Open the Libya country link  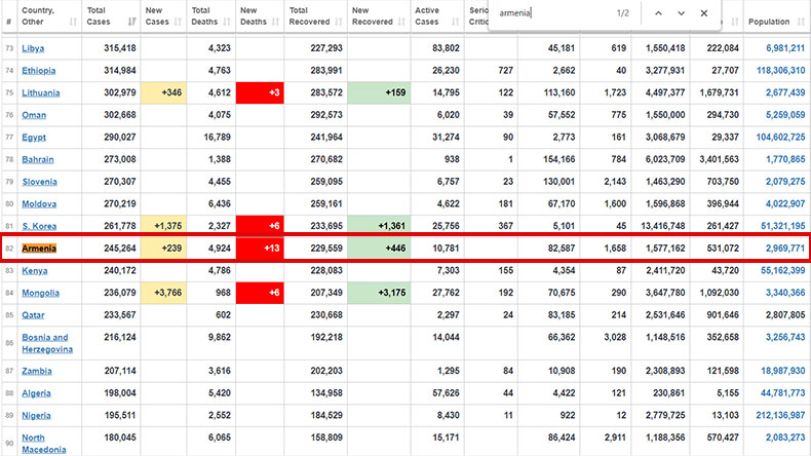click(x=33, y=48)
